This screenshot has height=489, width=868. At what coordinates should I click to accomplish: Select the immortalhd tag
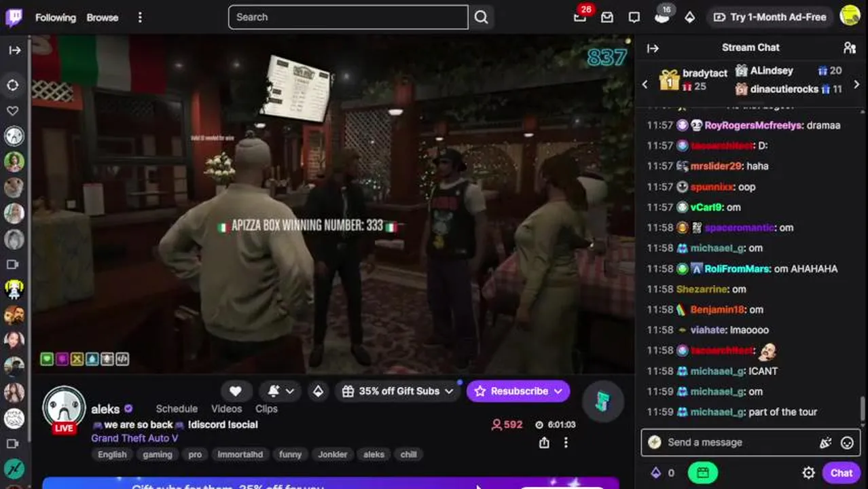point(240,454)
